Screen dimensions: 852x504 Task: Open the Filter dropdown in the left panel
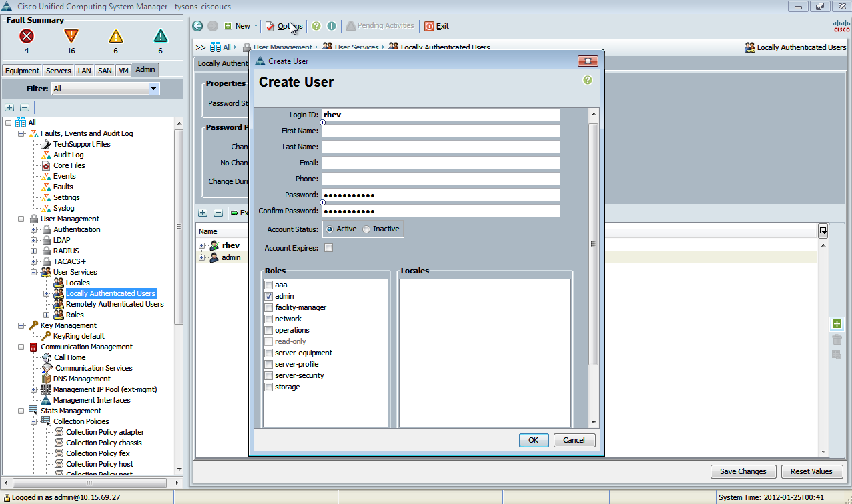click(153, 88)
